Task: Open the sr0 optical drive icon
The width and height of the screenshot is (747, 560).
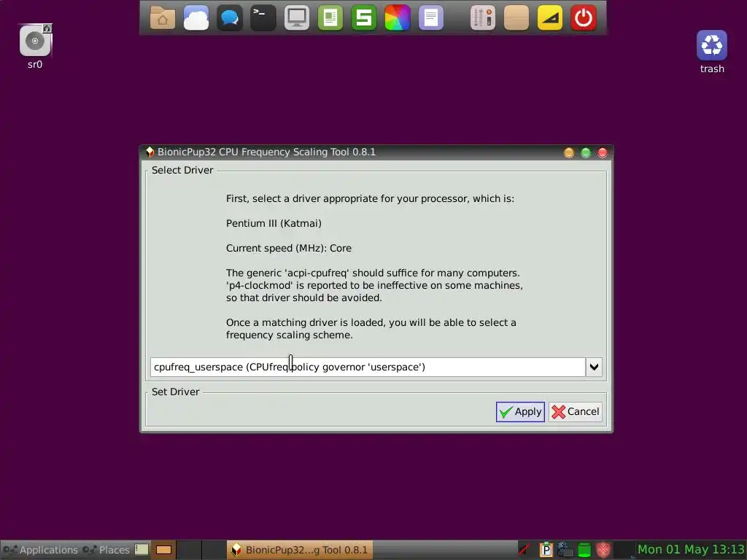Action: pos(35,41)
